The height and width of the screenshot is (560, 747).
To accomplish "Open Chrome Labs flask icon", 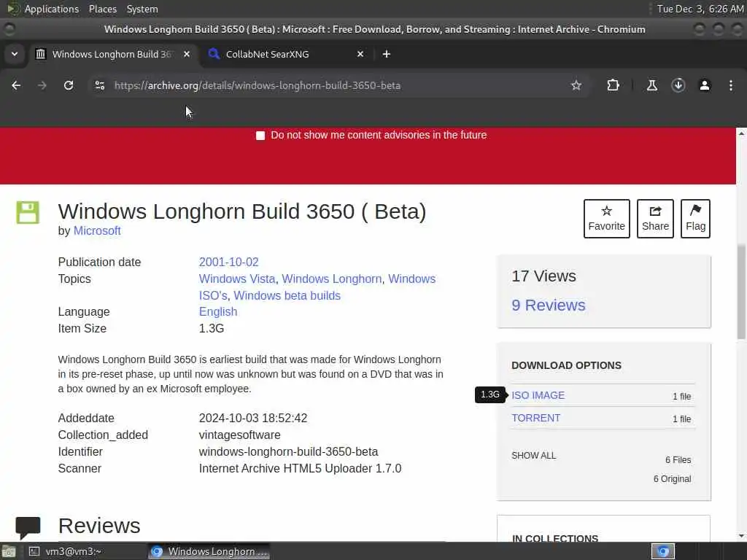I will click(651, 85).
